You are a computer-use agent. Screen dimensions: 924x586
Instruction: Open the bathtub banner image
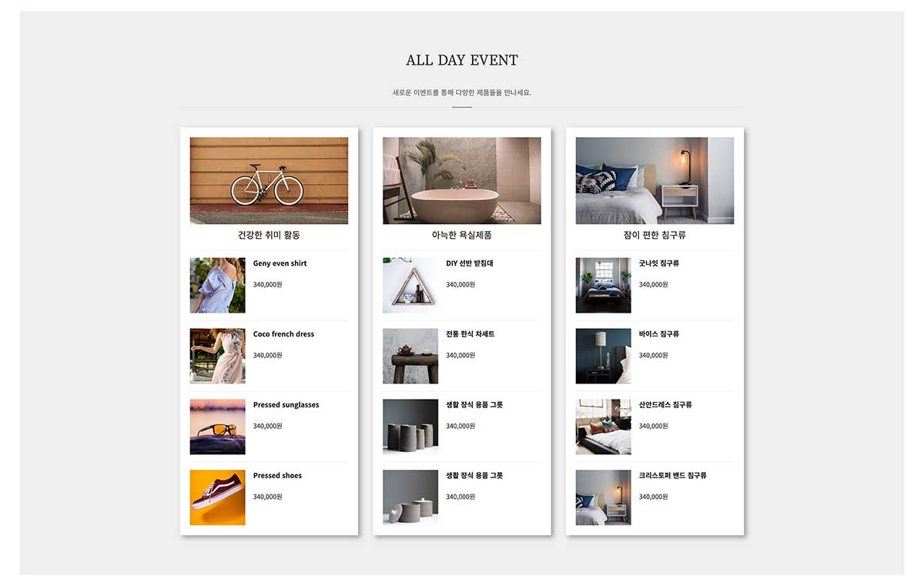462,181
